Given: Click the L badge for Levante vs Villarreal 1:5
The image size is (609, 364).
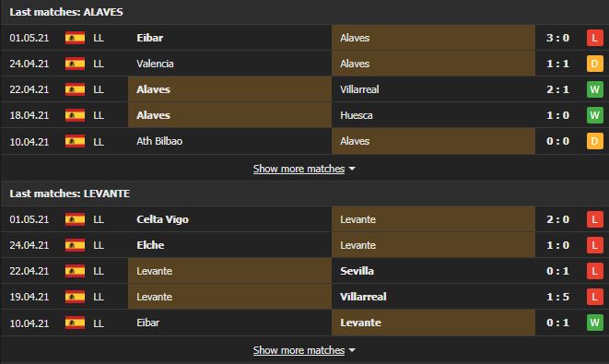Looking at the screenshot, I should pyautogui.click(x=594, y=297).
